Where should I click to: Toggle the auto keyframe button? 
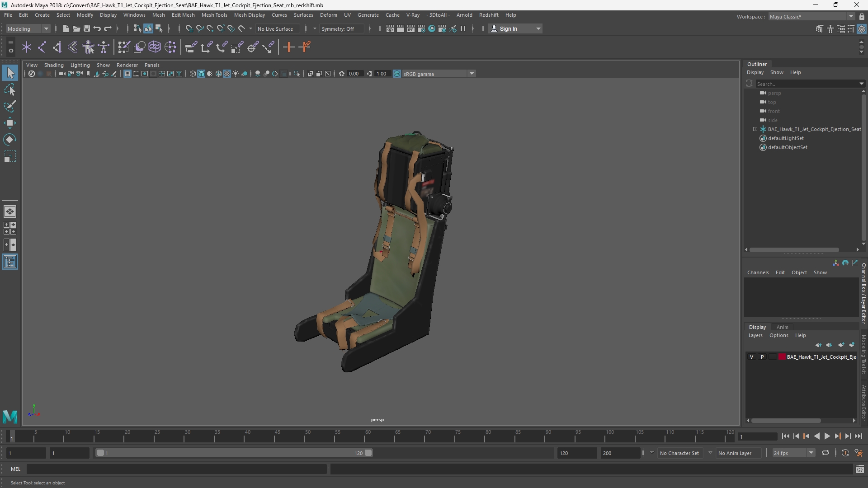(845, 453)
